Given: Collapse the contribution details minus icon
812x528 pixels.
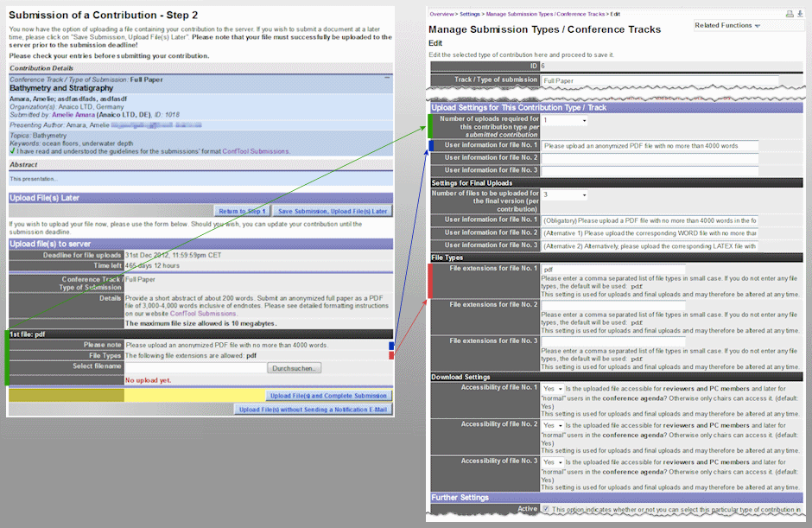Looking at the screenshot, I should pyautogui.click(x=387, y=78).
